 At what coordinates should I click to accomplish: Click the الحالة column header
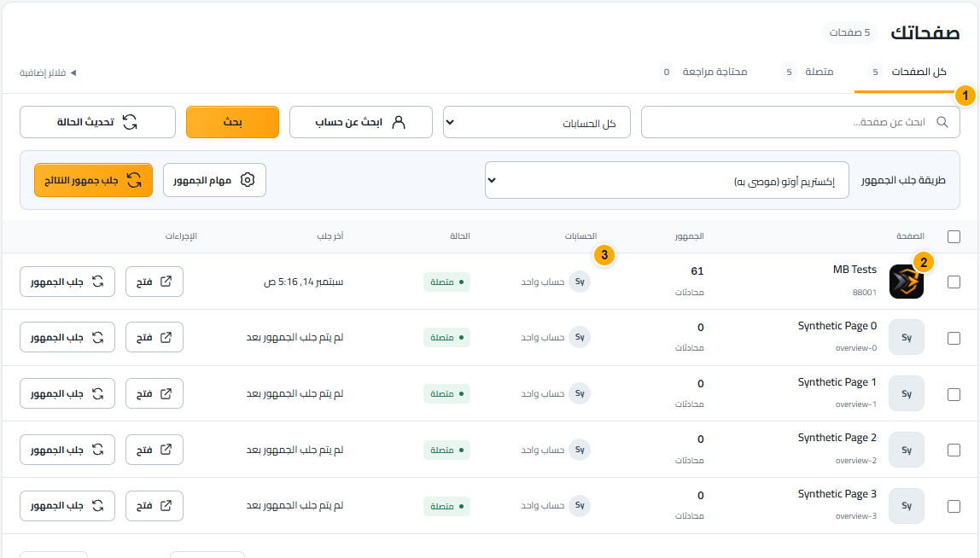click(460, 236)
